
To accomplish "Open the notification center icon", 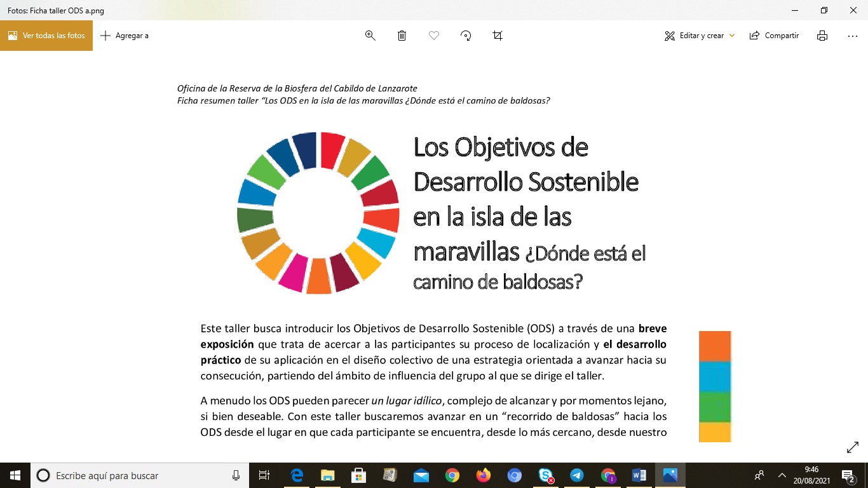I will click(848, 475).
